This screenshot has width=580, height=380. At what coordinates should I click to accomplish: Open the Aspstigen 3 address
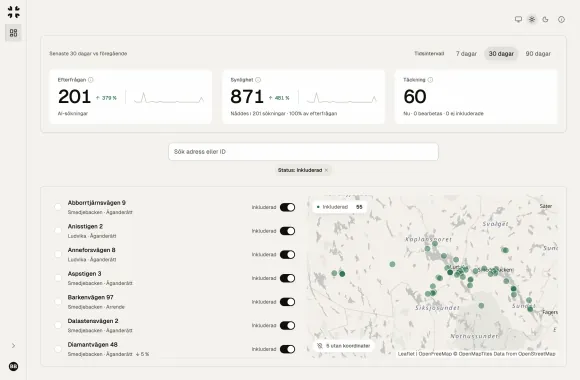(84, 274)
